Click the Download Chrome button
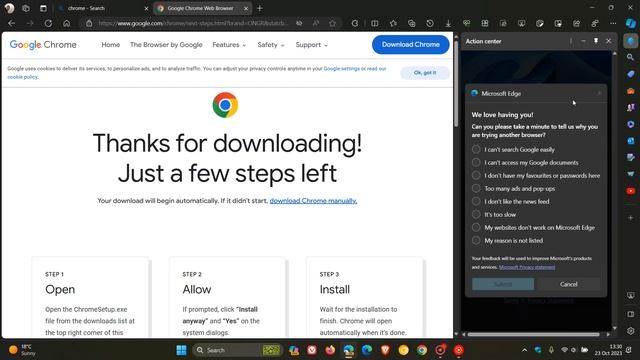The width and height of the screenshot is (640, 360). [x=411, y=44]
